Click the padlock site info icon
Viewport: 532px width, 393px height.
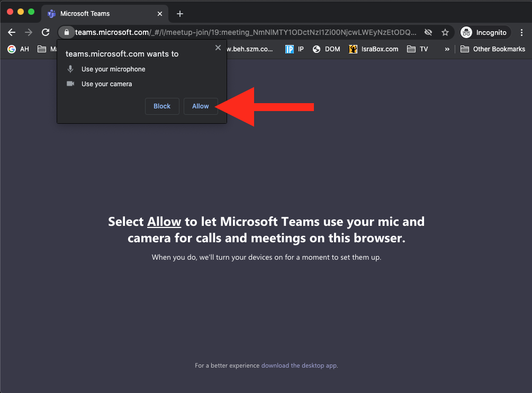(x=66, y=32)
